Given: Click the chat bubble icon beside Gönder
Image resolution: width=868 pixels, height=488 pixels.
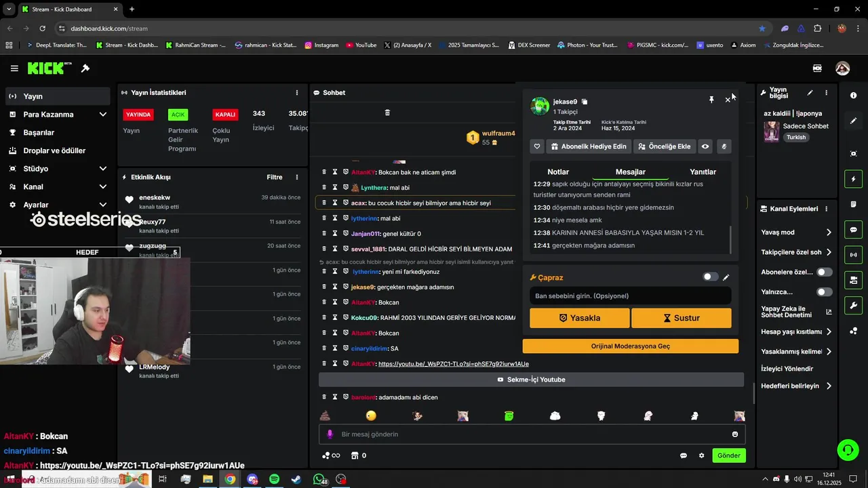Looking at the screenshot, I should tap(684, 455).
